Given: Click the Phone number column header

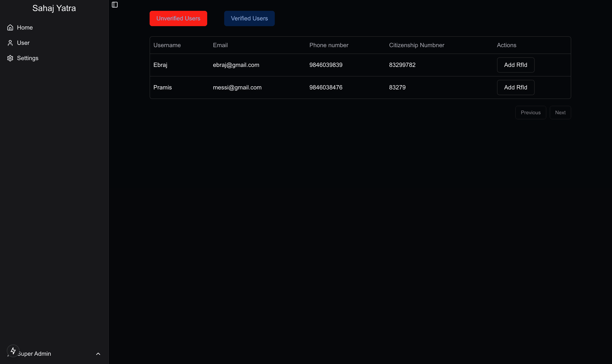Looking at the screenshot, I should coord(329,45).
